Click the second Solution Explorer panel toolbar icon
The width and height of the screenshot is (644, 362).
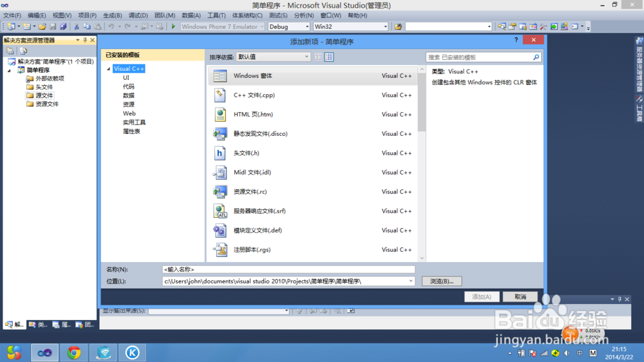(23, 51)
